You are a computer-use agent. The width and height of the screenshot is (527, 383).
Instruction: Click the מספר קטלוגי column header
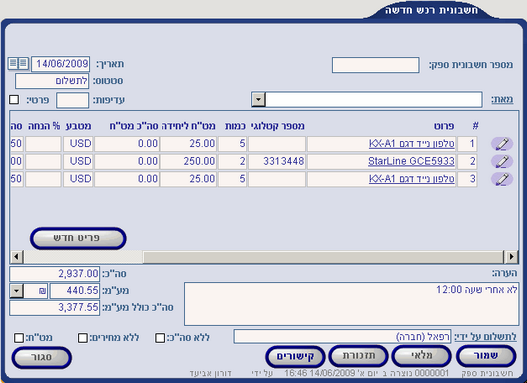[x=278, y=126]
